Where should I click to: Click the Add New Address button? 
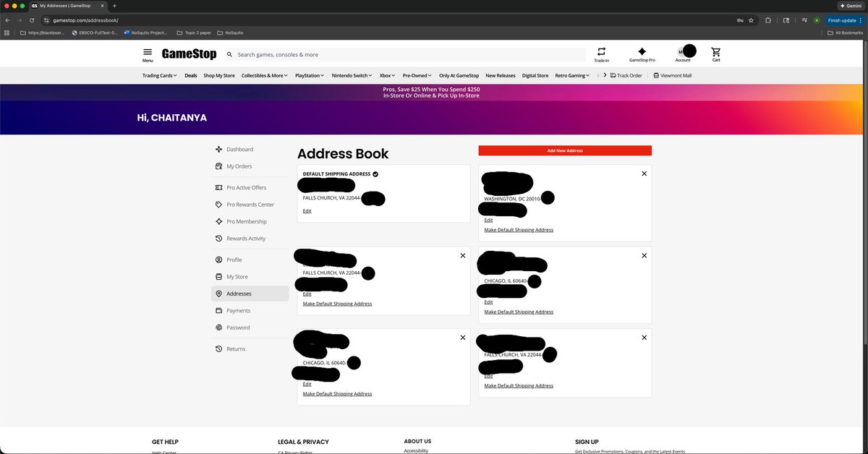(565, 150)
